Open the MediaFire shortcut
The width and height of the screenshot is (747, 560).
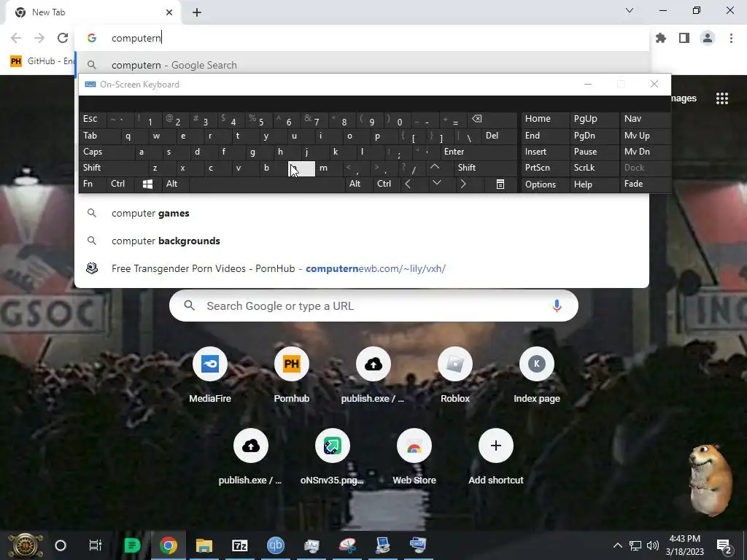click(x=210, y=376)
